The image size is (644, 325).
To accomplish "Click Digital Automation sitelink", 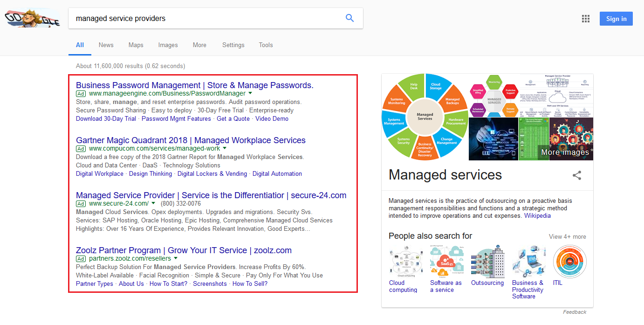I will click(x=277, y=174).
